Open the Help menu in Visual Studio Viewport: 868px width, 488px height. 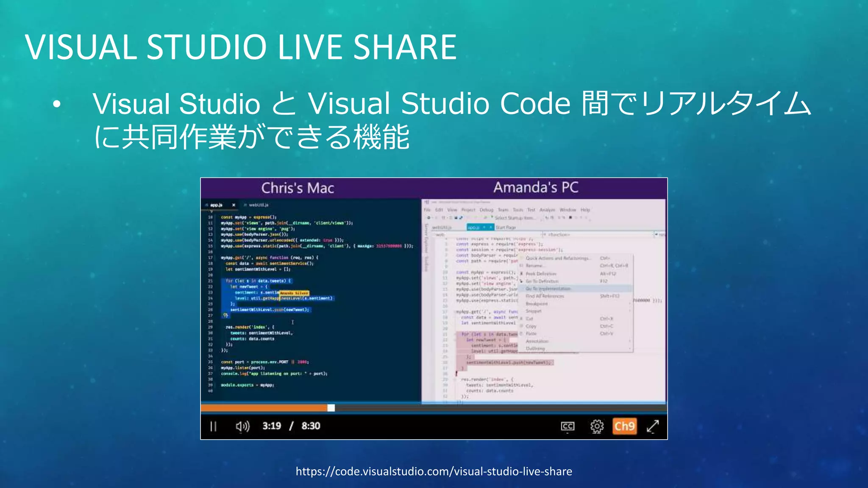tap(585, 210)
